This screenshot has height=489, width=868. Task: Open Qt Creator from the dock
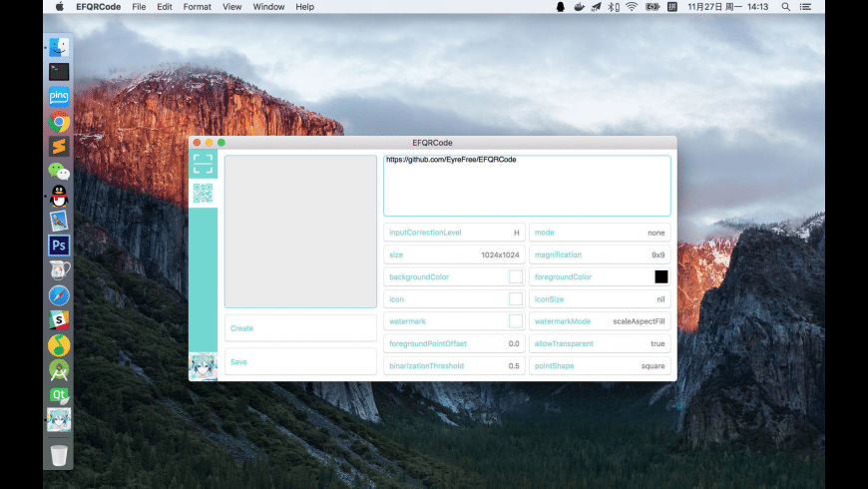pos(59,395)
